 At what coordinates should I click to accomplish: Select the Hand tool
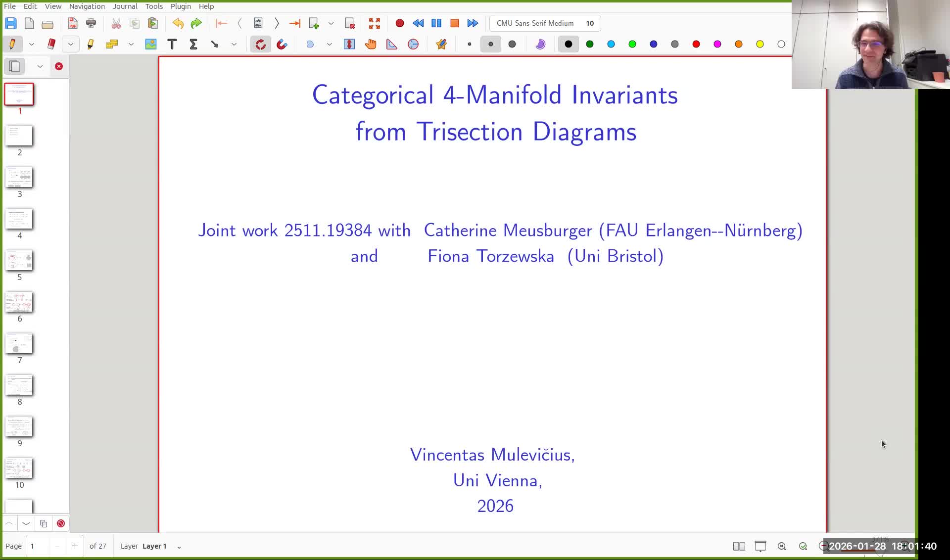[371, 45]
